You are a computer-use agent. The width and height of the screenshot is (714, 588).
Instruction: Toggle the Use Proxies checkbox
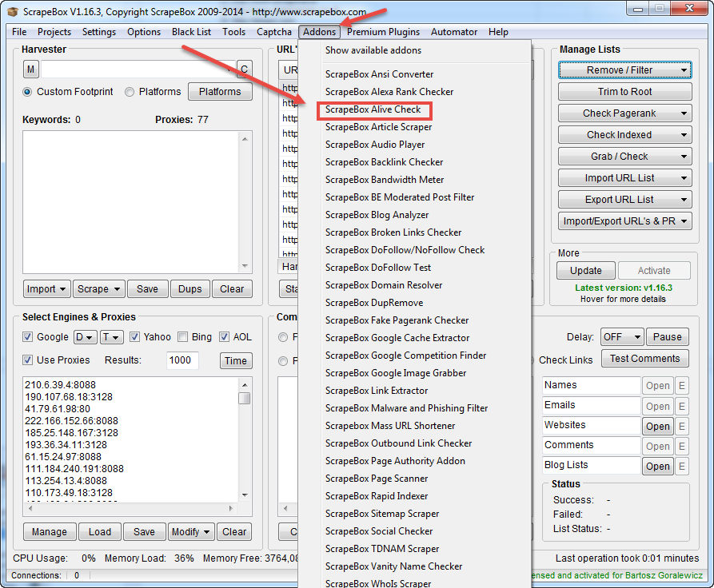point(27,360)
